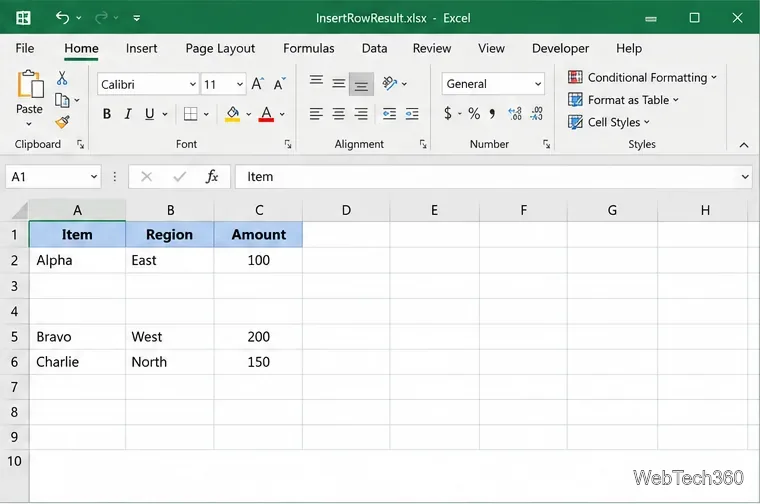Switch to the Developer tab
This screenshot has height=504, width=760.
coord(560,48)
